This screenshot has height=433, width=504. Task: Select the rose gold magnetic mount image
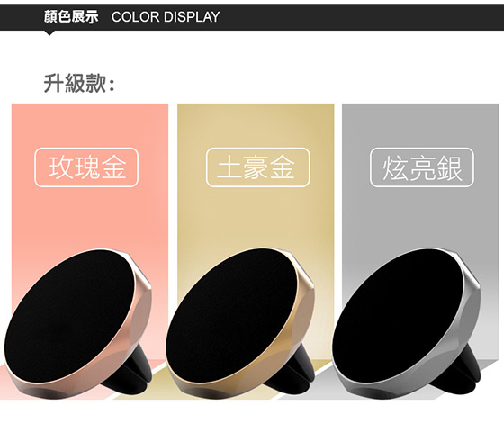78,324
